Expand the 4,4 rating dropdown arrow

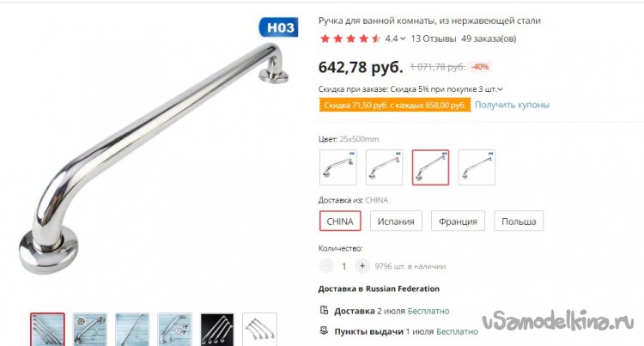coord(403,39)
